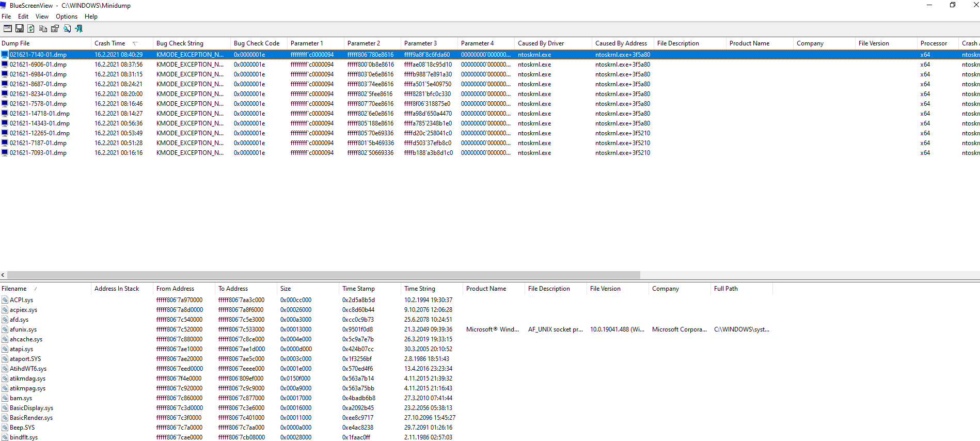Refresh the dump list via toolbar icon

point(31,28)
